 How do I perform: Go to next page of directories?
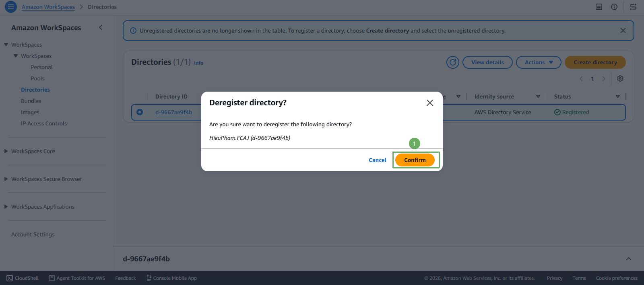click(x=604, y=79)
